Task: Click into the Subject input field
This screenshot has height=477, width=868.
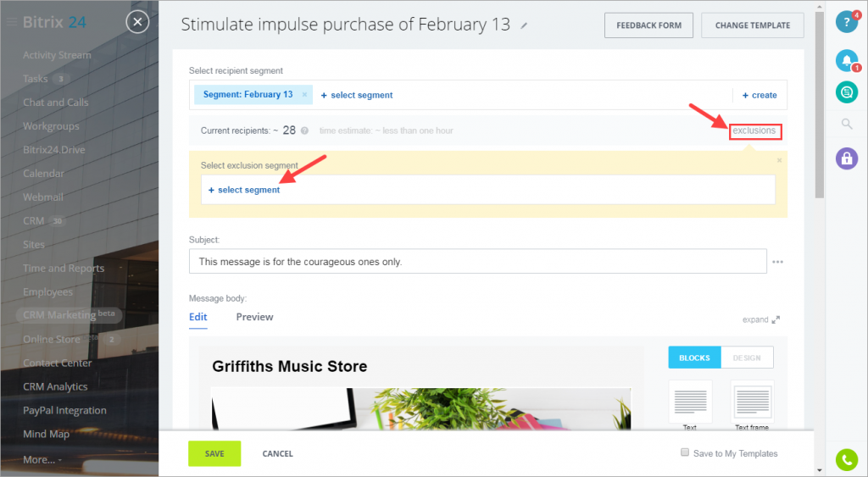Action: pyautogui.click(x=478, y=261)
